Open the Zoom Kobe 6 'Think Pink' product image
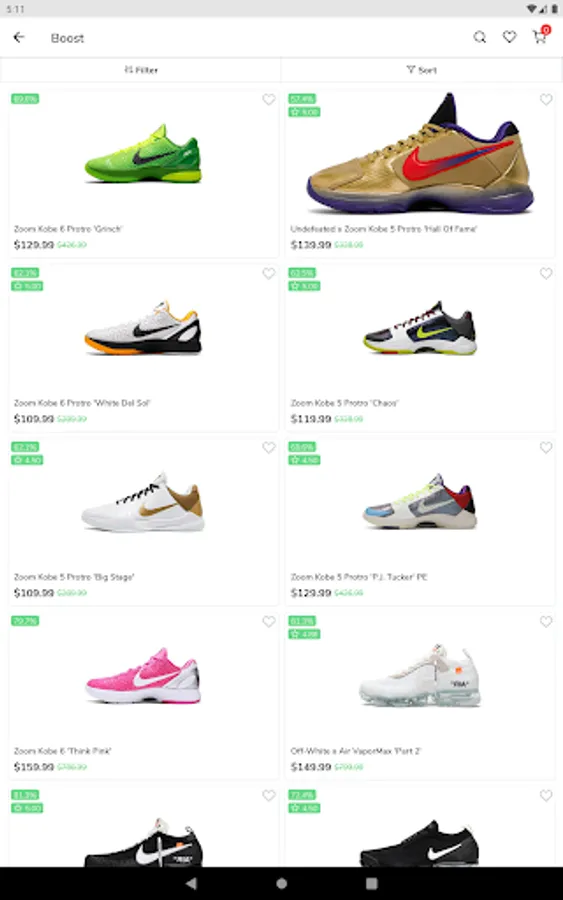Screen dimensions: 563x900 point(143,676)
